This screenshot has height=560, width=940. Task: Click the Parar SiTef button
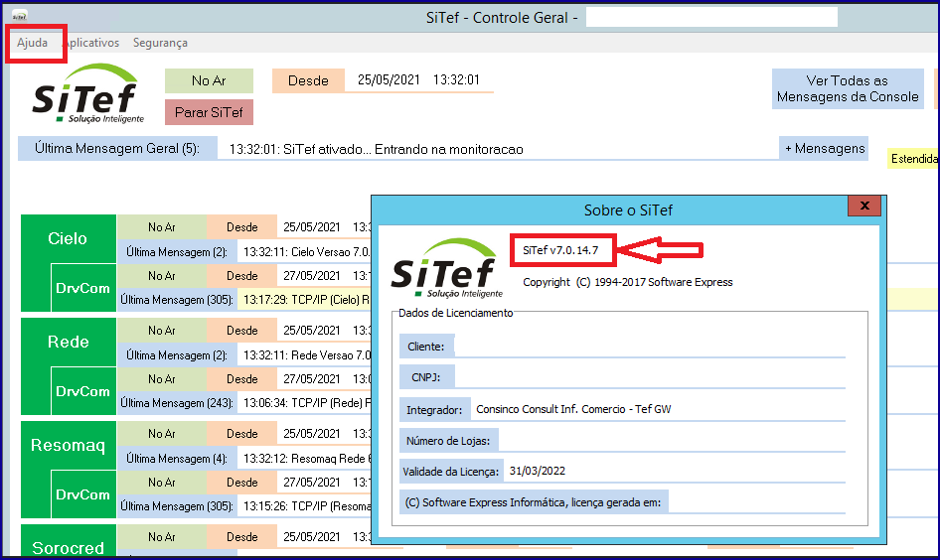click(x=209, y=112)
